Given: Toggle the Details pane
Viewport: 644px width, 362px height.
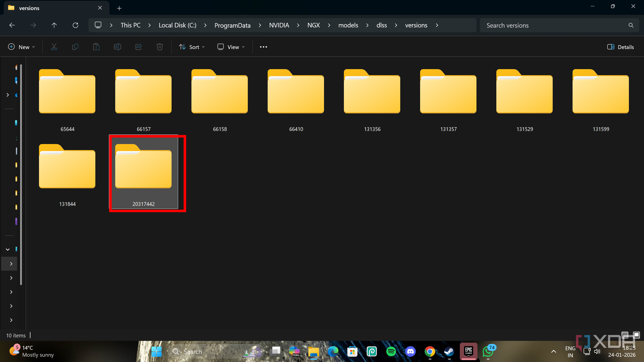Looking at the screenshot, I should click(x=620, y=47).
